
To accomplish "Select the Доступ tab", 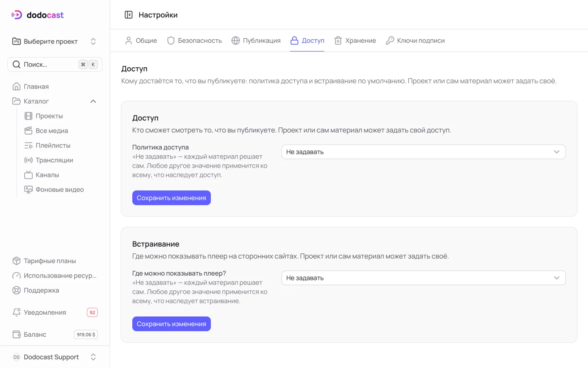I will point(307,40).
